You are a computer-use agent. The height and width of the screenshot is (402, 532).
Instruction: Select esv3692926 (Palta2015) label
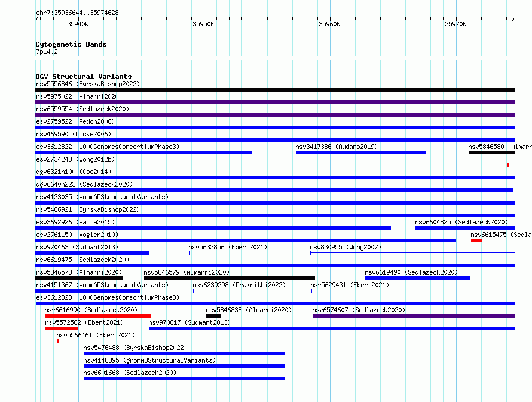(x=75, y=222)
